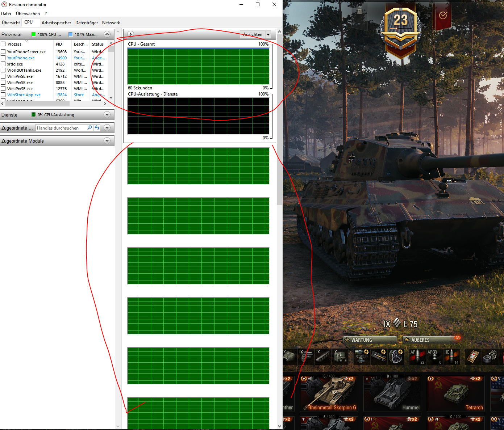Select the Hummel tank card
The height and width of the screenshot is (430, 504).
pyautogui.click(x=392, y=394)
